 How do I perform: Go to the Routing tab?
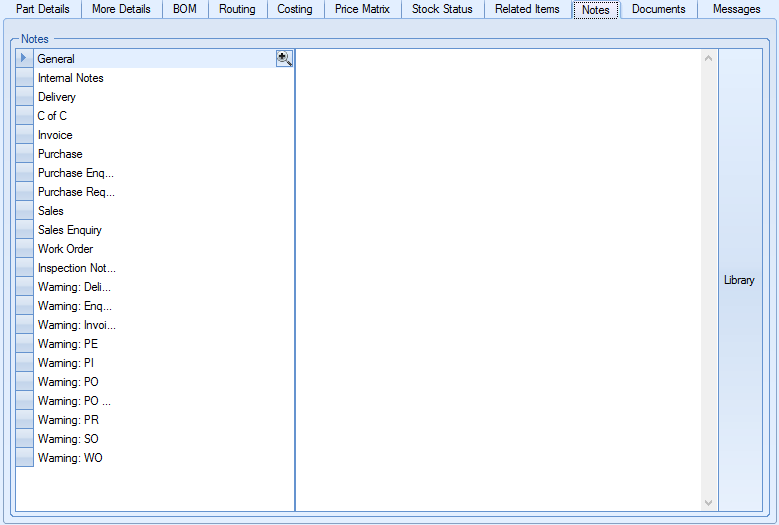[237, 9]
